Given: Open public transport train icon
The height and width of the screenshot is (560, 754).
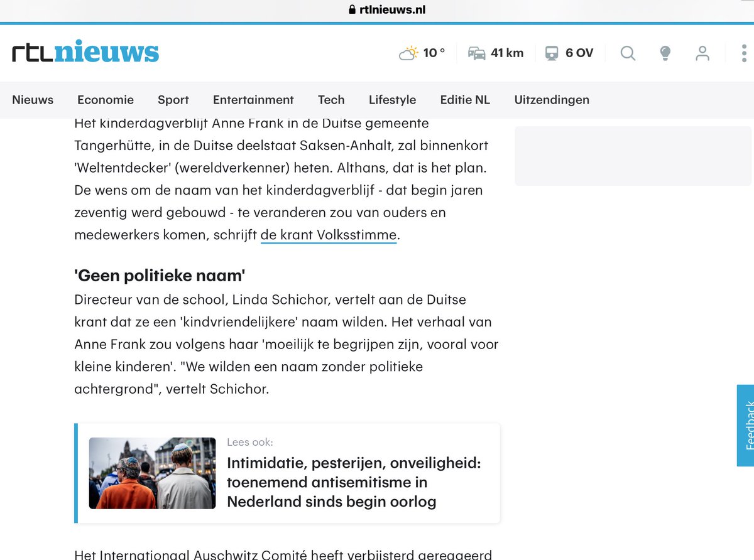Looking at the screenshot, I should (x=552, y=53).
